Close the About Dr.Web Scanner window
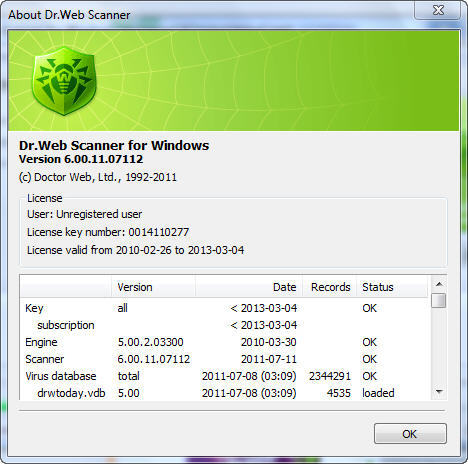 tap(438, 10)
